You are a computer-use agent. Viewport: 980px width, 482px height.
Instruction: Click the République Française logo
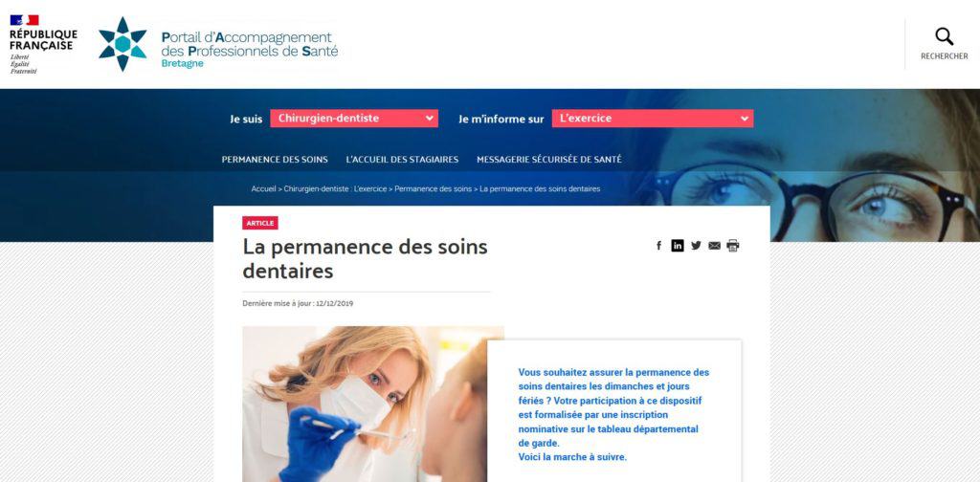tap(43, 44)
